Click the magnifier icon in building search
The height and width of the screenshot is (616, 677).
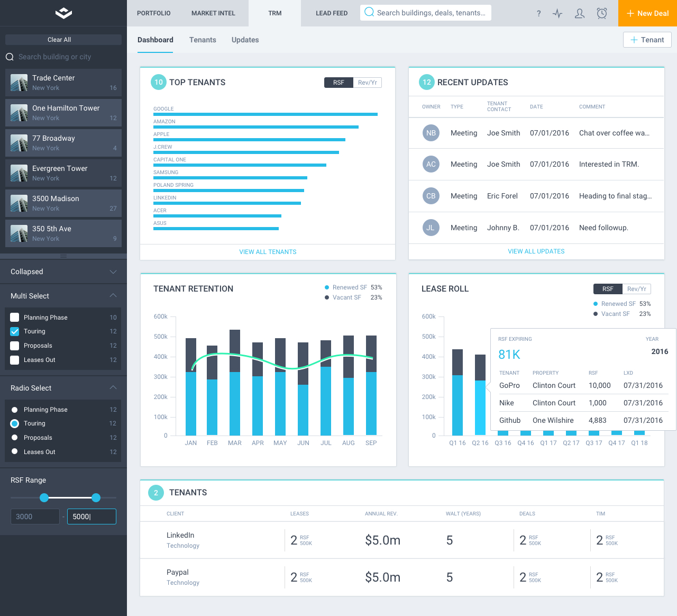[10, 57]
